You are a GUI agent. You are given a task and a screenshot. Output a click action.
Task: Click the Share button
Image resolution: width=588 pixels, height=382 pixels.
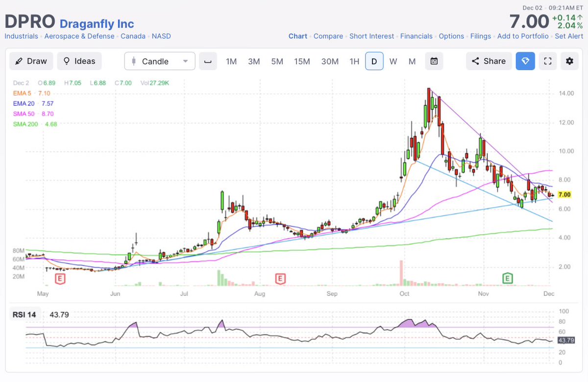point(489,61)
